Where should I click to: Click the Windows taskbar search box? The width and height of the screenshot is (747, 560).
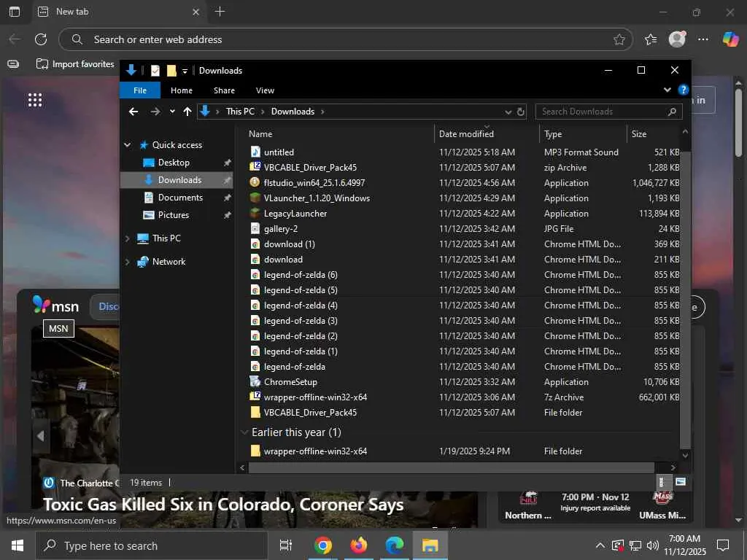[x=152, y=545]
